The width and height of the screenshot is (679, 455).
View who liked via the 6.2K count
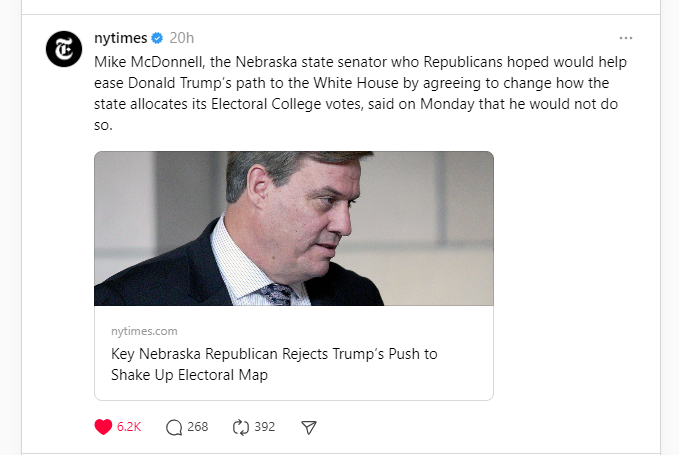point(129,427)
